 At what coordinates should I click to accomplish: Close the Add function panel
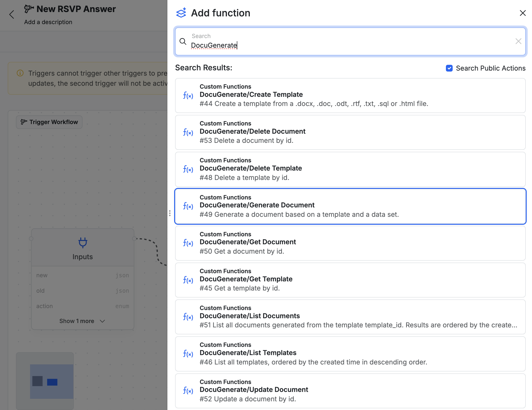(x=523, y=13)
